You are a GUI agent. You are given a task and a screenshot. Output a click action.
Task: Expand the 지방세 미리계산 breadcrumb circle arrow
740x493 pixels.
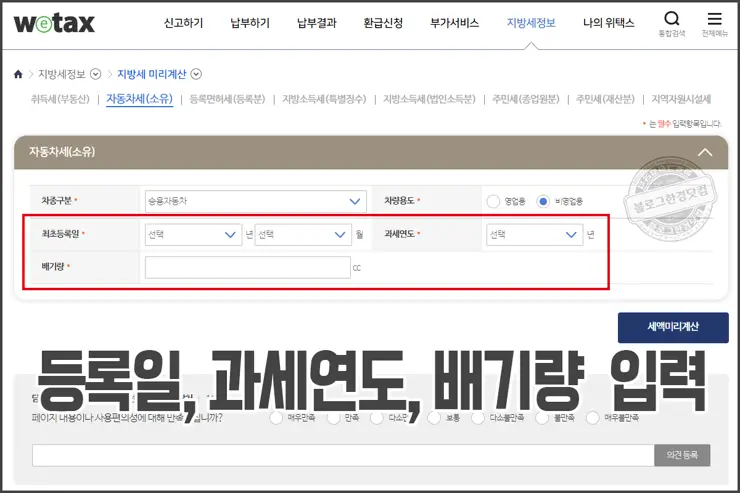(196, 74)
